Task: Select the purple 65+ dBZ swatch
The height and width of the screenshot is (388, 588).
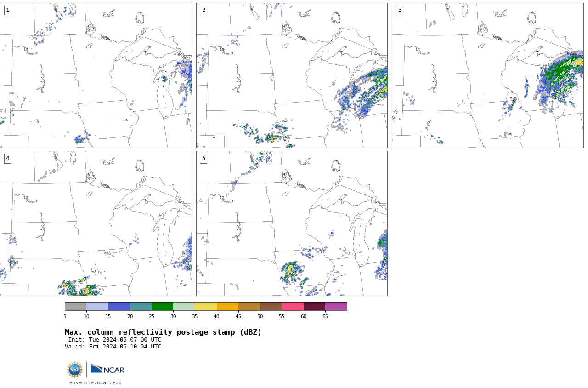Action: click(x=336, y=307)
